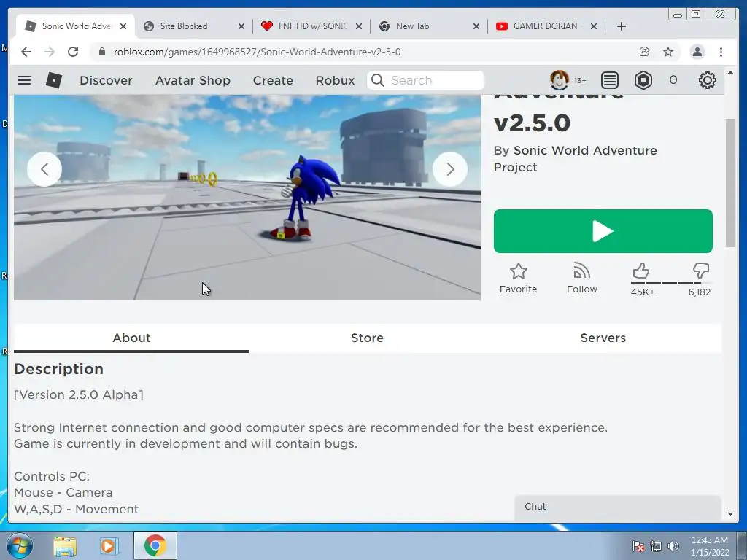This screenshot has width=747, height=560.
Task: Open the Discover page
Action: (x=106, y=80)
